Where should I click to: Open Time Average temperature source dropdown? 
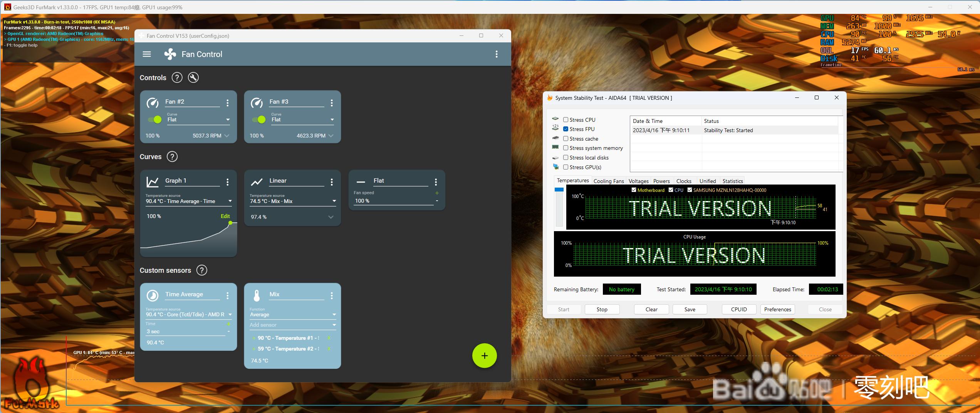coord(189,314)
